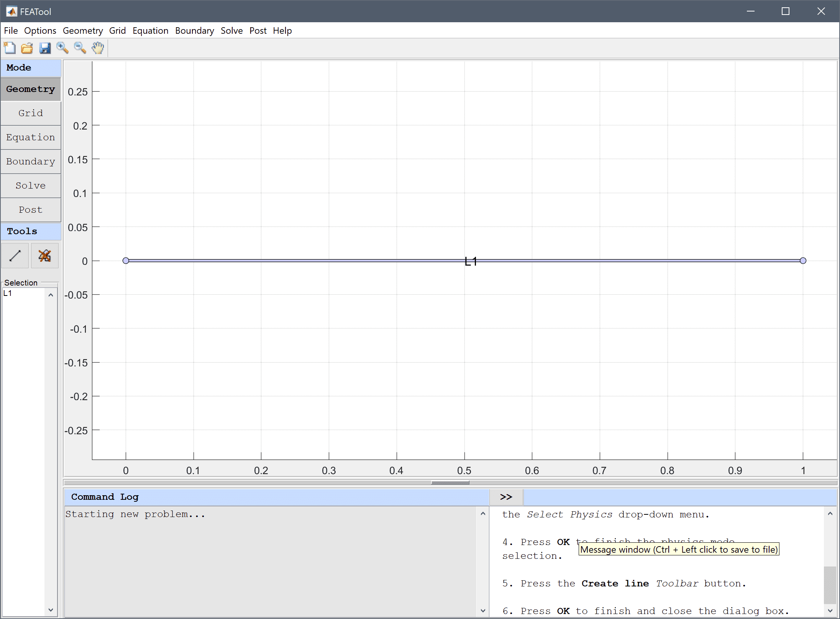Switch to Post mode
840x619 pixels.
pyautogui.click(x=31, y=210)
